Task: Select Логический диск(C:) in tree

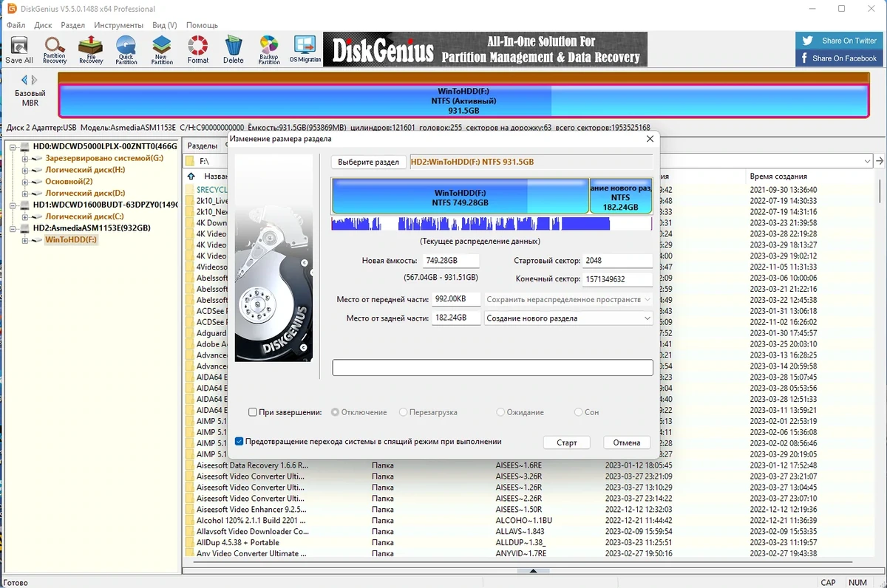Action: click(85, 216)
